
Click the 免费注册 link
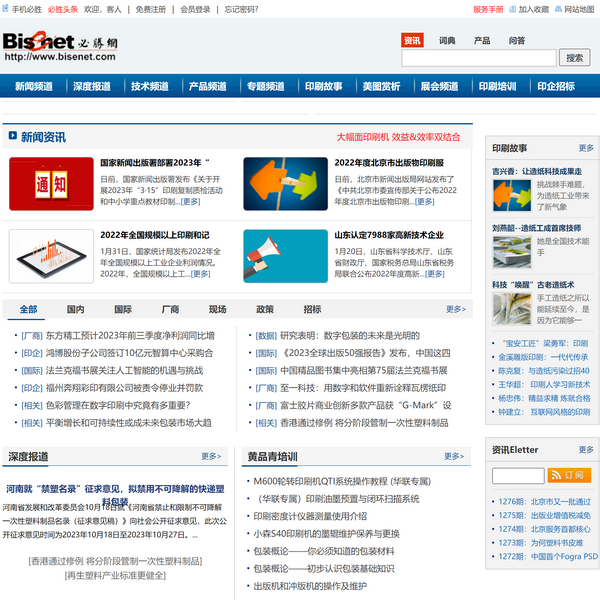(x=151, y=9)
